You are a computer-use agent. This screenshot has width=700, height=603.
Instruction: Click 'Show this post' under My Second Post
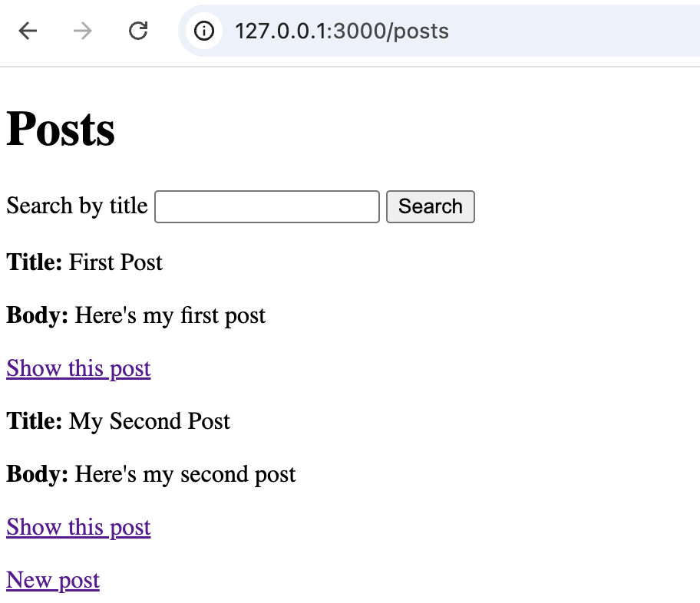tap(78, 527)
